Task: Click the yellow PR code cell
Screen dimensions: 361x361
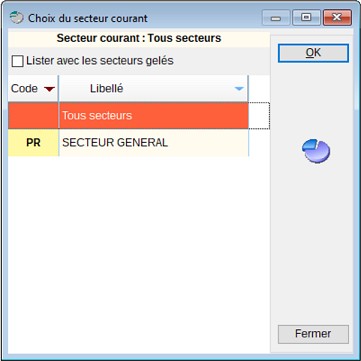Action: coord(33,143)
